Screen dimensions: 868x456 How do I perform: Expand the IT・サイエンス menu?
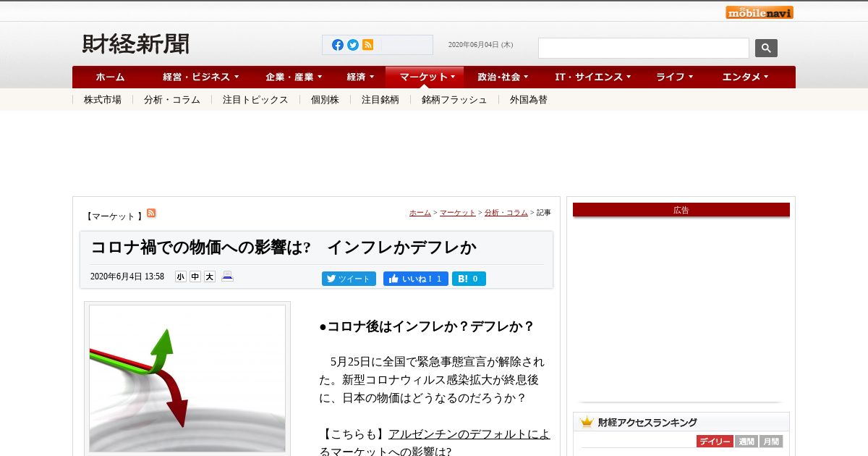592,77
